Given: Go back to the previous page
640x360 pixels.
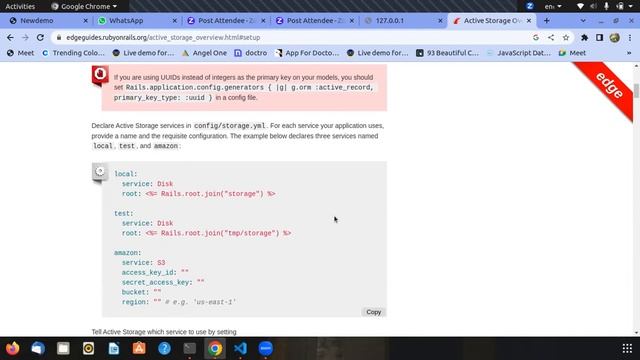Looking at the screenshot, I should [x=10, y=38].
